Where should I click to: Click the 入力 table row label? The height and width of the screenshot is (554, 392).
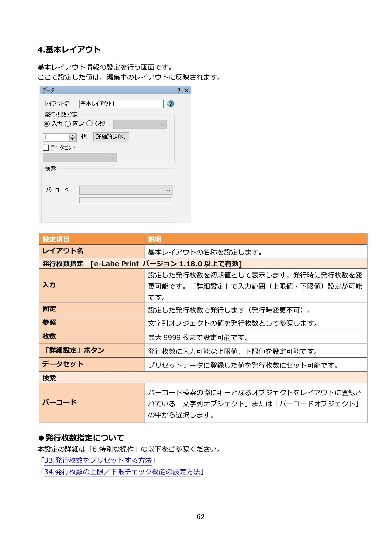click(49, 285)
